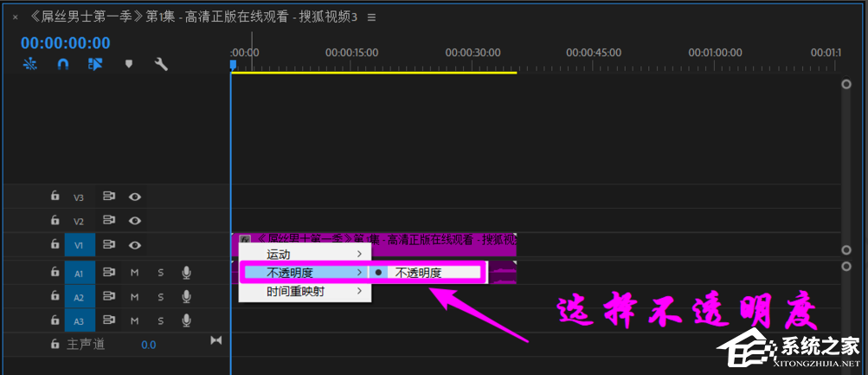Image resolution: width=868 pixels, height=375 pixels.
Task: Mute track A2 with the M button
Action: (x=134, y=297)
